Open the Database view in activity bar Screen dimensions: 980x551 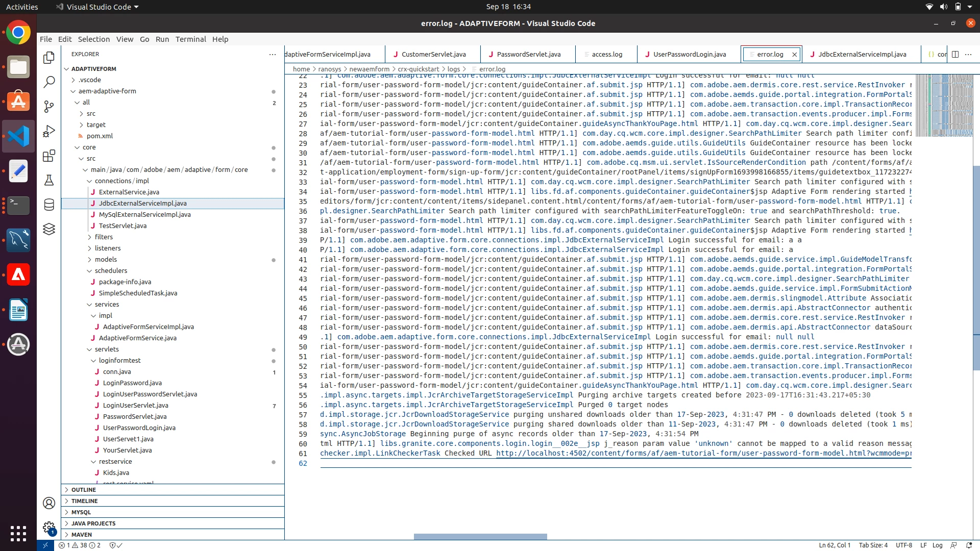(49, 205)
